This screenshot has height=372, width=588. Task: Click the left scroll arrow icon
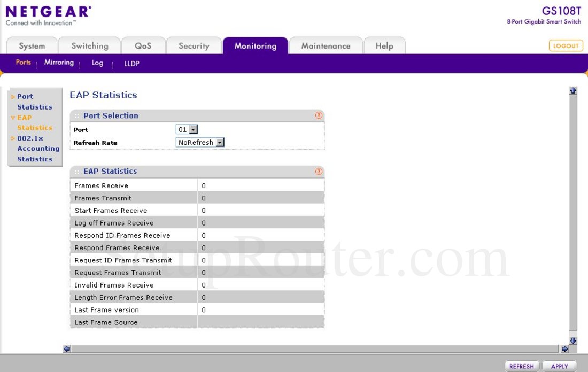coord(66,348)
